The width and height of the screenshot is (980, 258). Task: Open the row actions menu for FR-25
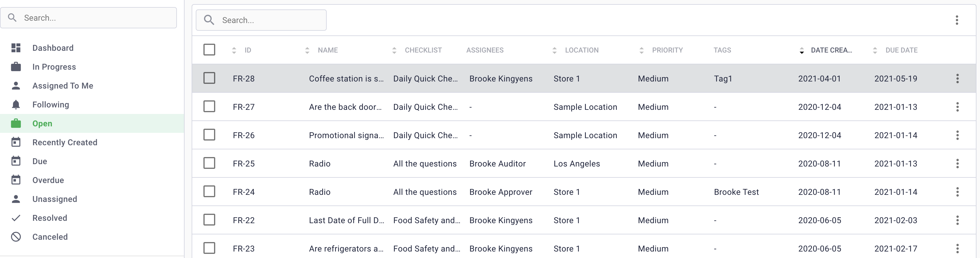[957, 164]
